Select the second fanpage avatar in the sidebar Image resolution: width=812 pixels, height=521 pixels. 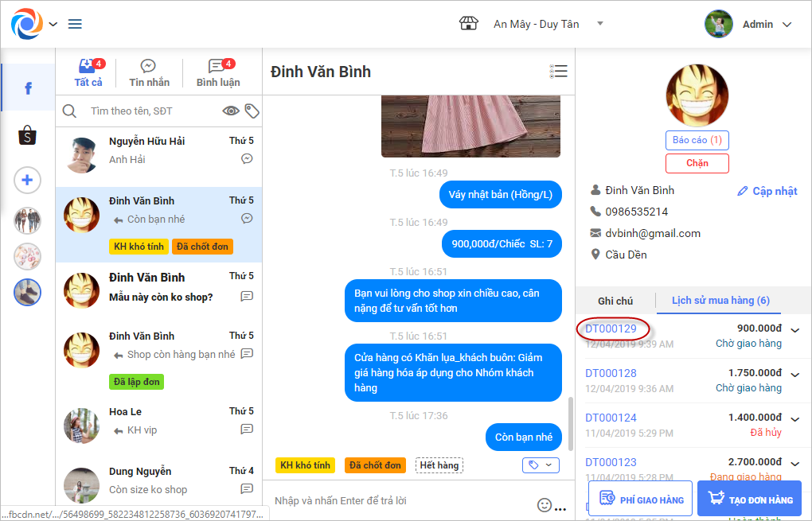[27, 257]
